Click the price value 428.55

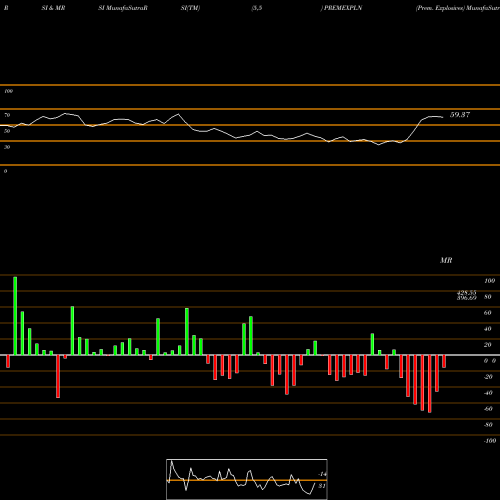point(467,292)
